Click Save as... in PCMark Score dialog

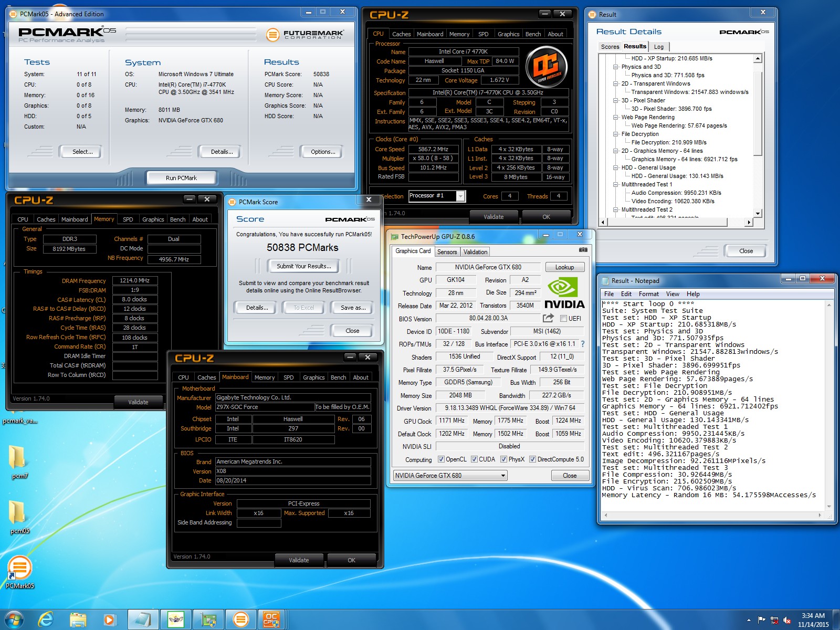pos(353,308)
